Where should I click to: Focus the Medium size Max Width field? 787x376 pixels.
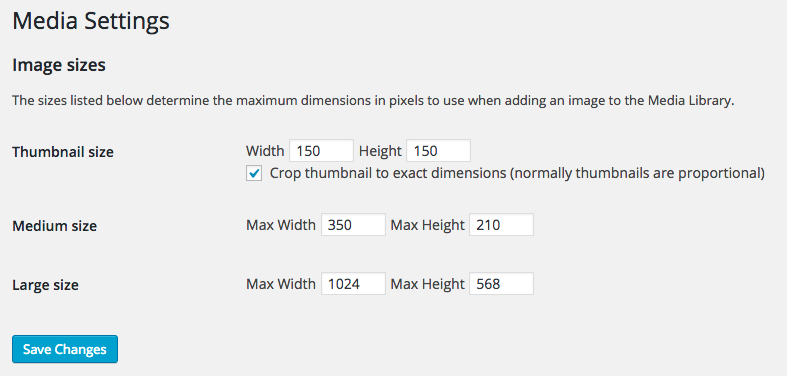coord(353,224)
